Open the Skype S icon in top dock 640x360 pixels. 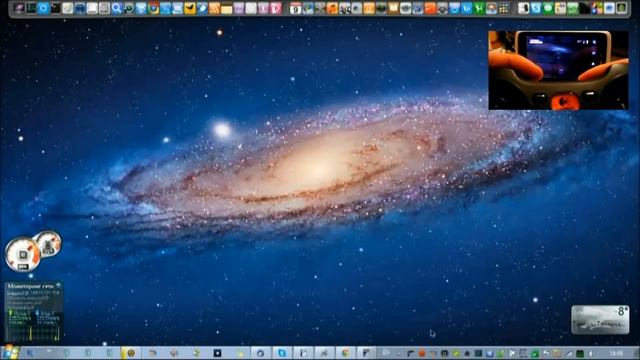point(536,8)
